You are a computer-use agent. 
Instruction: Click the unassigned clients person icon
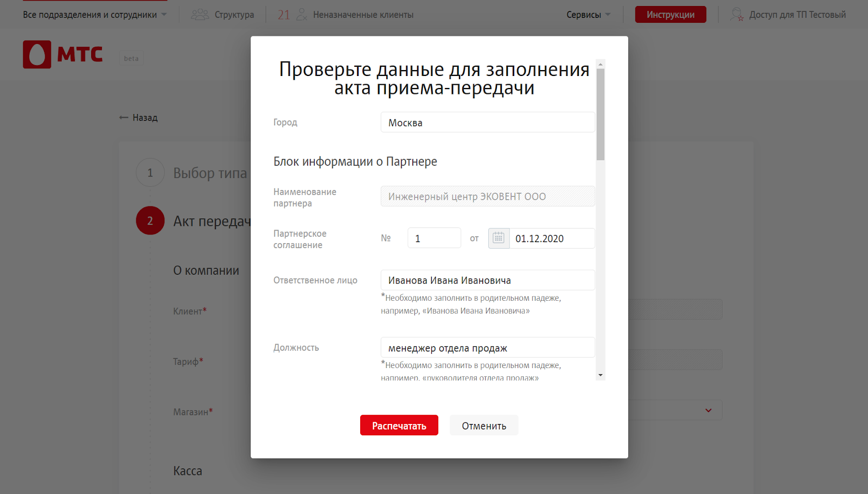(x=302, y=15)
